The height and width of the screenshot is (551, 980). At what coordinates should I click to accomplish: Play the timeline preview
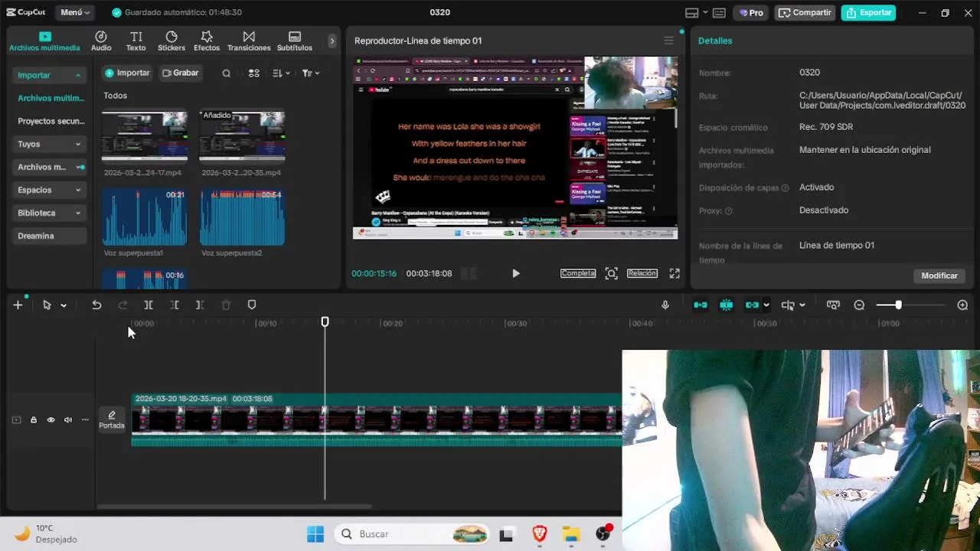pyautogui.click(x=515, y=273)
